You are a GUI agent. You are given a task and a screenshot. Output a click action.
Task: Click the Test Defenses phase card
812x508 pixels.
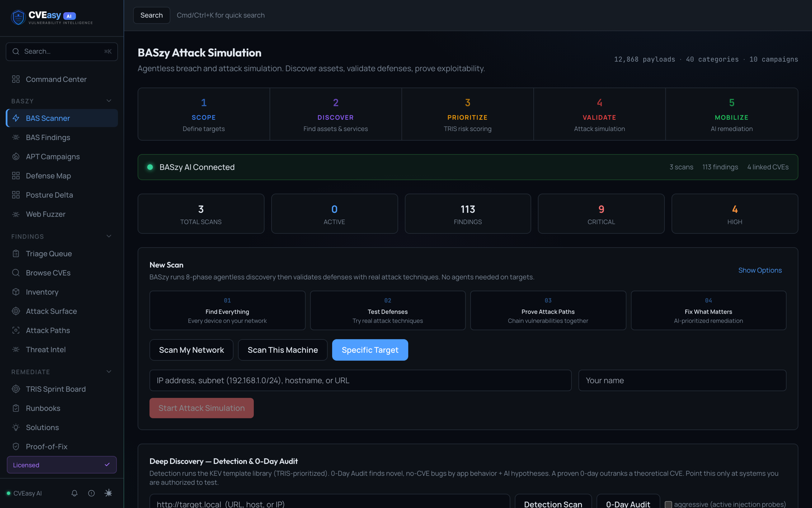(388, 310)
